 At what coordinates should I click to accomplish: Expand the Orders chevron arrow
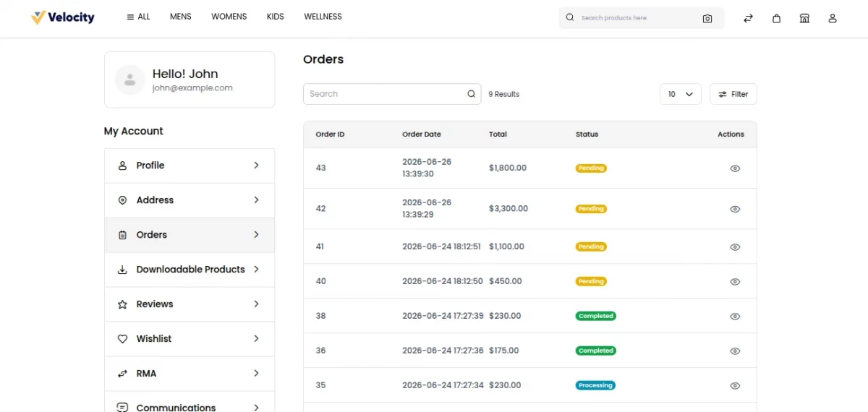click(x=256, y=235)
